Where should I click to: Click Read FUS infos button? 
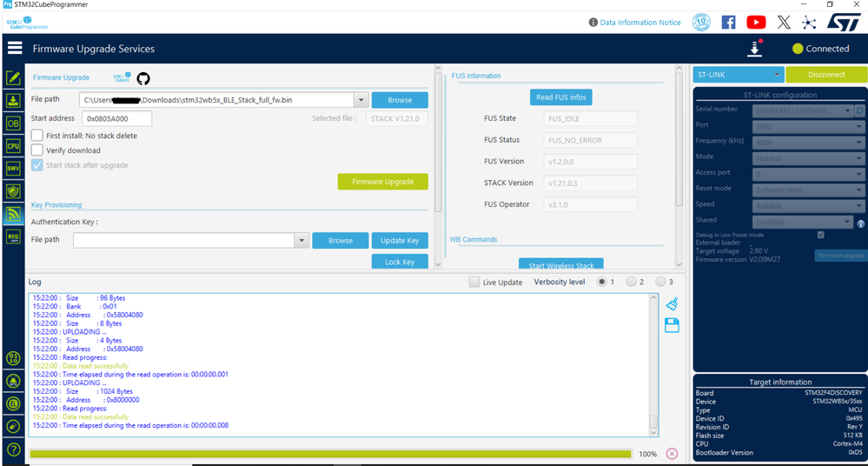pyautogui.click(x=560, y=97)
